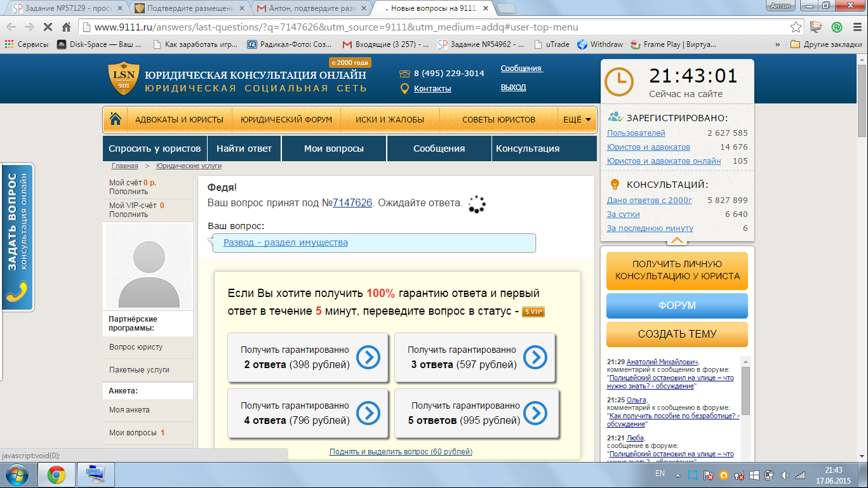Open the Windows Start menu
This screenshot has height=488, width=868.
(x=17, y=475)
